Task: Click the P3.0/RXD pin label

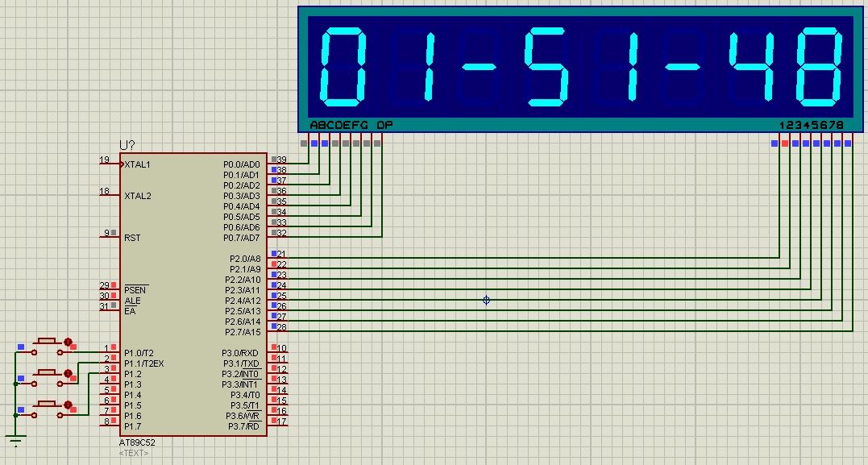Action: point(240,353)
